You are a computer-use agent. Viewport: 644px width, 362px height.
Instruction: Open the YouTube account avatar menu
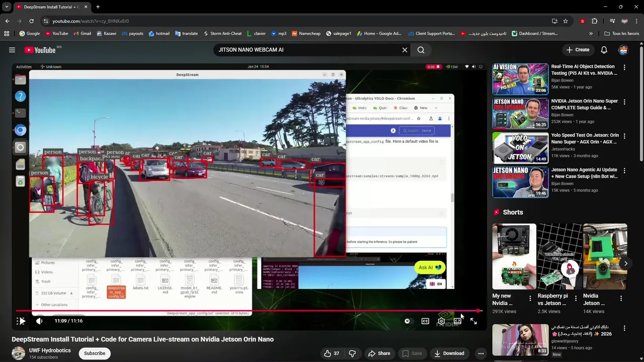point(623,50)
